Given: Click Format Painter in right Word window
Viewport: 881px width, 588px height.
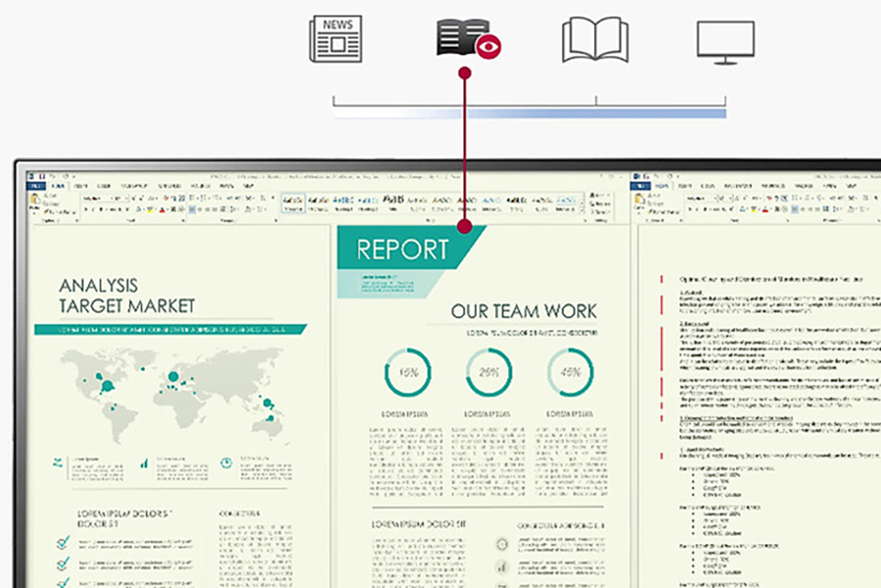Looking at the screenshot, I should 664,211.
